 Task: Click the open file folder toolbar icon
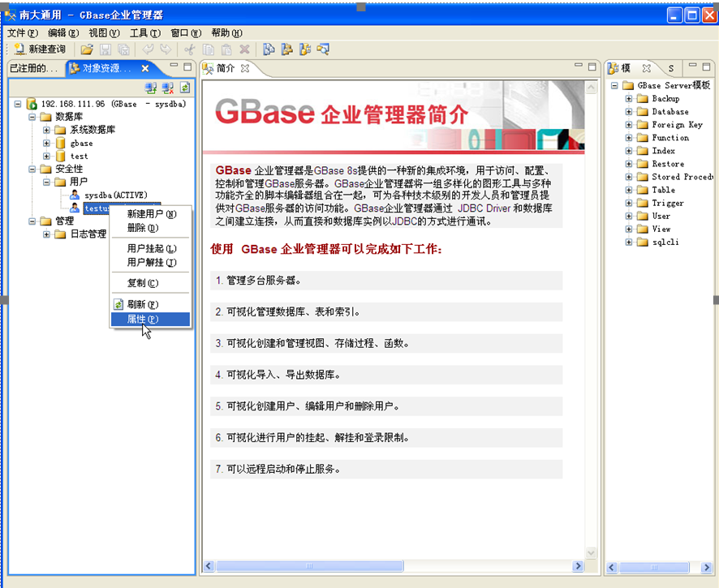[x=88, y=48]
